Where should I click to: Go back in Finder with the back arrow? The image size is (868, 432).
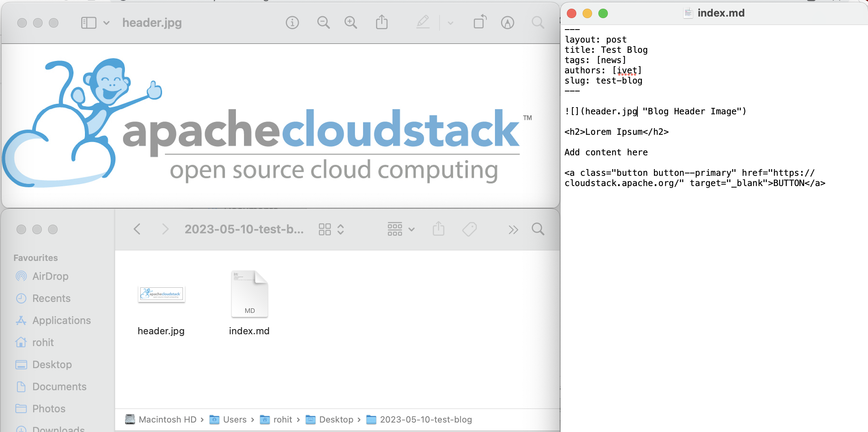(x=137, y=229)
